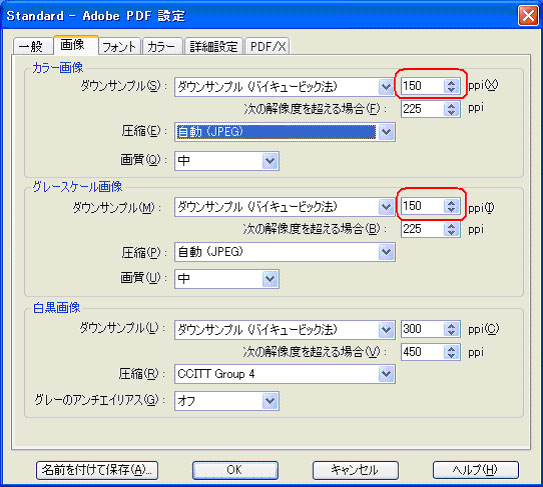Switch to the フォント tab
543x487 pixels.
pos(119,46)
